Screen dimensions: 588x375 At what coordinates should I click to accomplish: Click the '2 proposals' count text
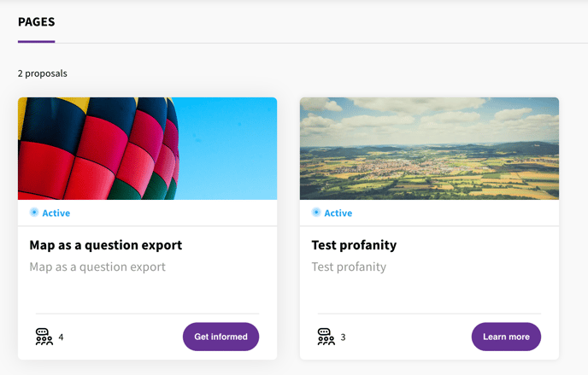(x=43, y=73)
